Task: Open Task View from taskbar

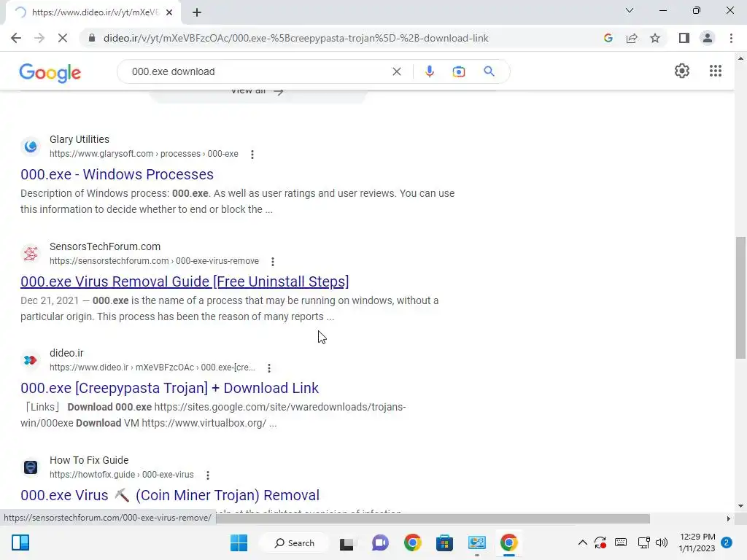Action: [x=347, y=542]
